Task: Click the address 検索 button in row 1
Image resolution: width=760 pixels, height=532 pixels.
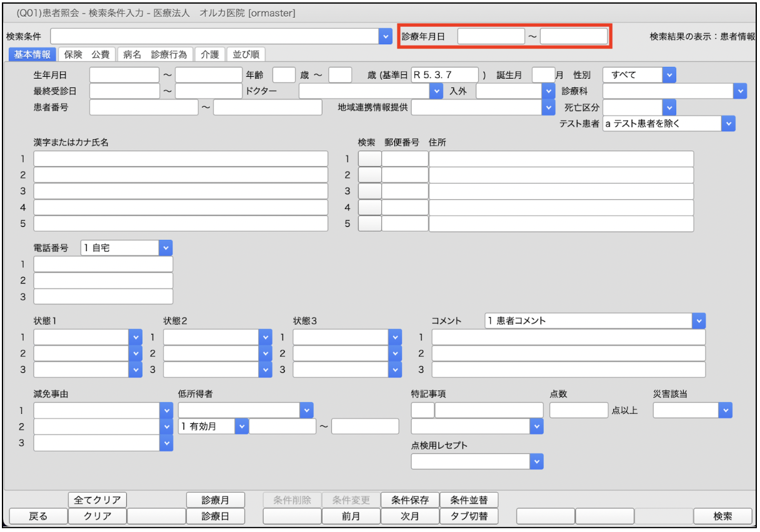Action: (369, 159)
